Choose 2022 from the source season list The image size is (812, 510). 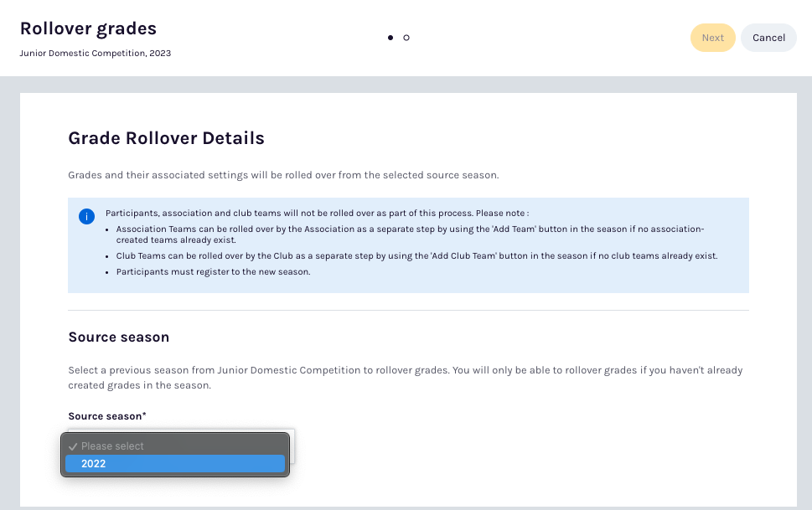pyautogui.click(x=175, y=464)
